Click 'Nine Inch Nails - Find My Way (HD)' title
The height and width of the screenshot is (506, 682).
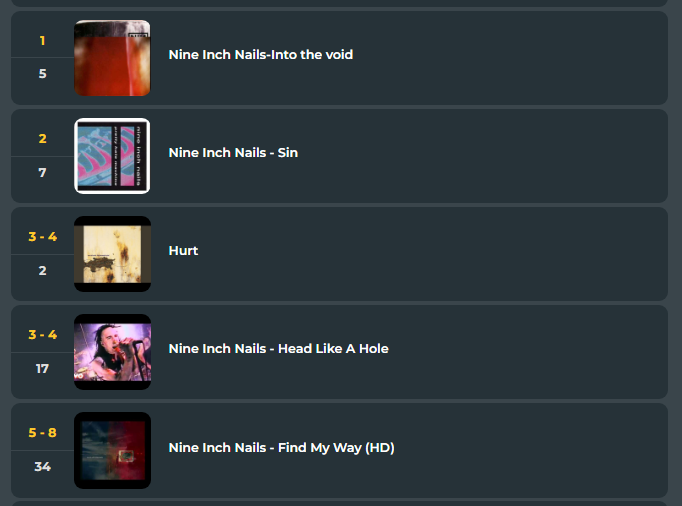pyautogui.click(x=281, y=448)
